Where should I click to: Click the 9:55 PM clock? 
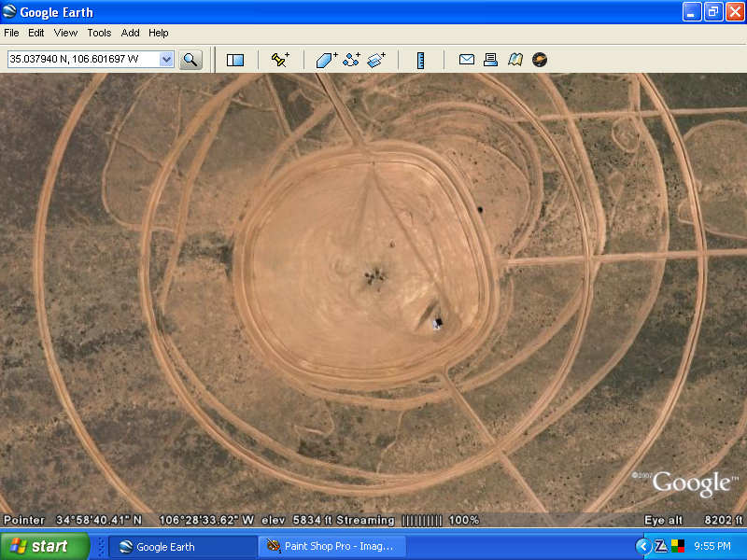712,546
